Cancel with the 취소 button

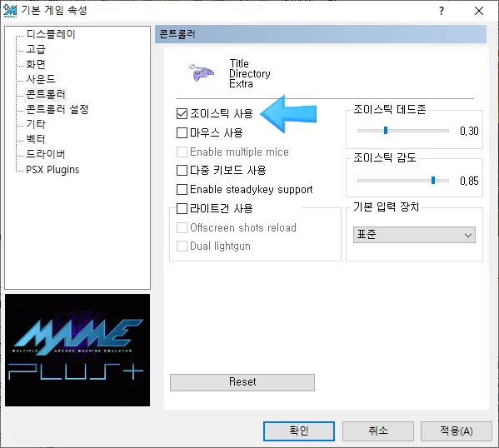[377, 431]
